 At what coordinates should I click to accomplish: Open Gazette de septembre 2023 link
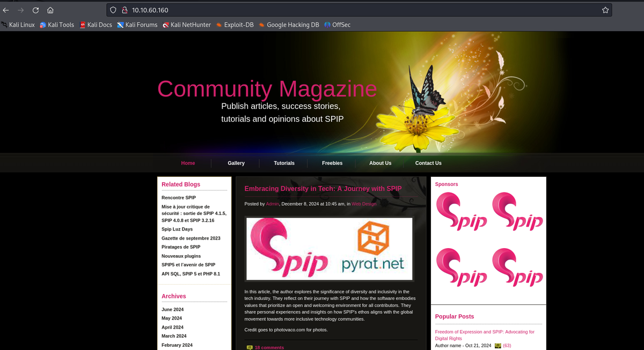pyautogui.click(x=191, y=238)
